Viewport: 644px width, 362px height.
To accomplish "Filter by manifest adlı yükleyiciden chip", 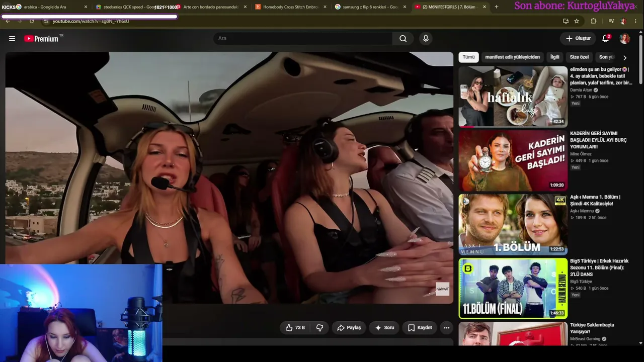I will (x=512, y=57).
